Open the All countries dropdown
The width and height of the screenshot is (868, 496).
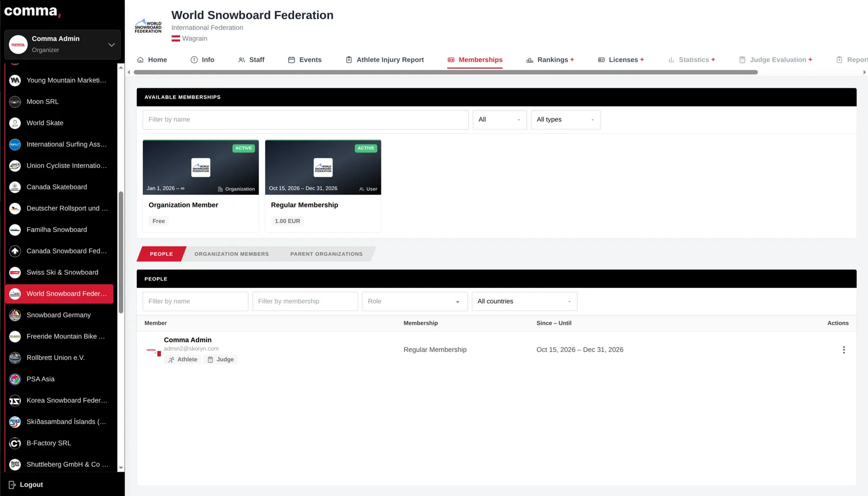(x=524, y=301)
